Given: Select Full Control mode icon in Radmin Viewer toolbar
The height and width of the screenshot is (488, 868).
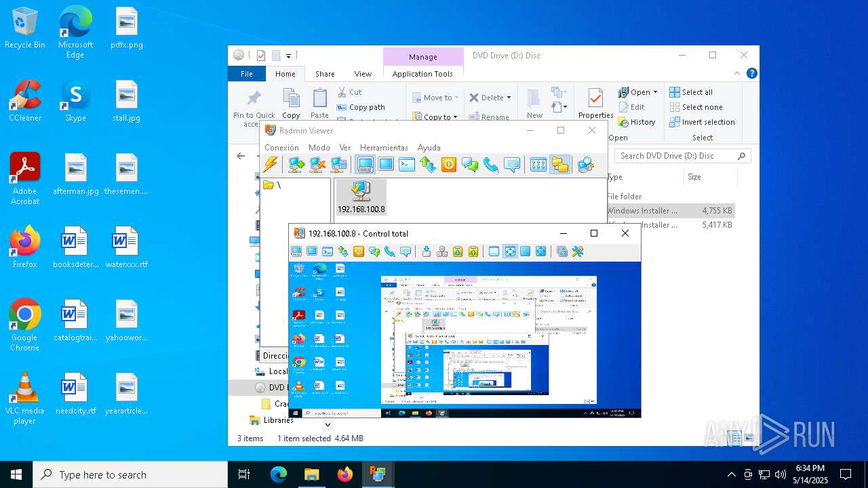Looking at the screenshot, I should point(365,164).
